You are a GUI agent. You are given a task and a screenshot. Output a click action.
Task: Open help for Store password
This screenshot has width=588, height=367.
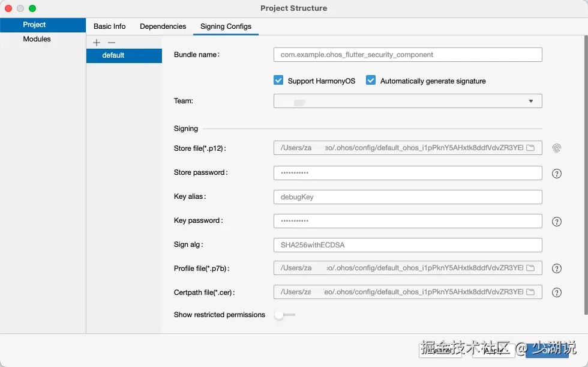pyautogui.click(x=557, y=174)
